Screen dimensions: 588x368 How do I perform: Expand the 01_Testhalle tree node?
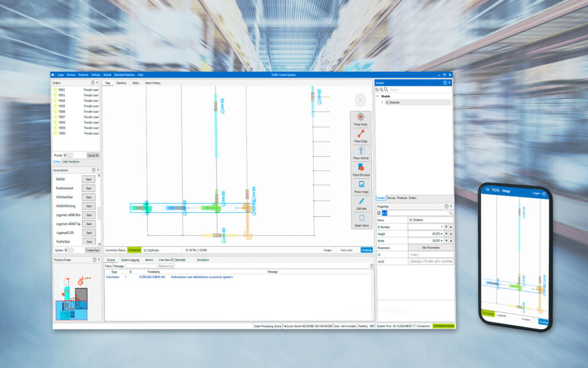point(382,102)
